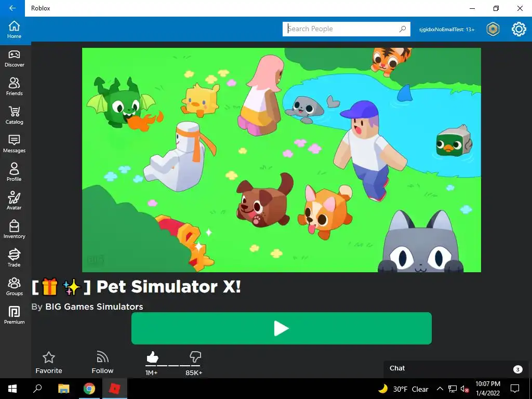Click the sjgidxxNoEmailTest username

(446, 30)
